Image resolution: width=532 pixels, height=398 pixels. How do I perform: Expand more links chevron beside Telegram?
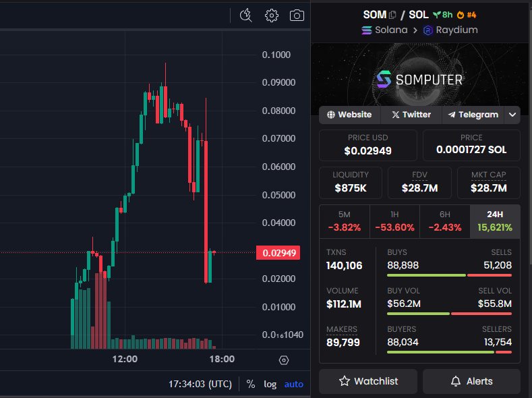(x=512, y=115)
